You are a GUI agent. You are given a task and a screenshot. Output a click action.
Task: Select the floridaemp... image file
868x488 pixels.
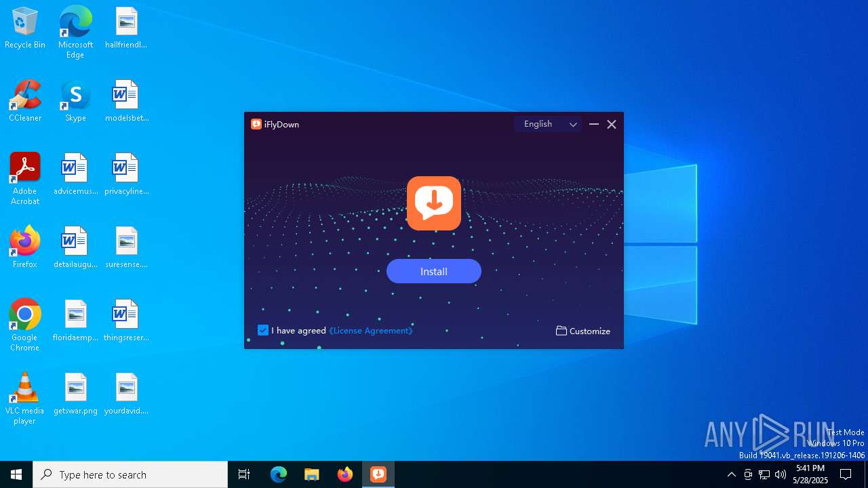point(75,321)
